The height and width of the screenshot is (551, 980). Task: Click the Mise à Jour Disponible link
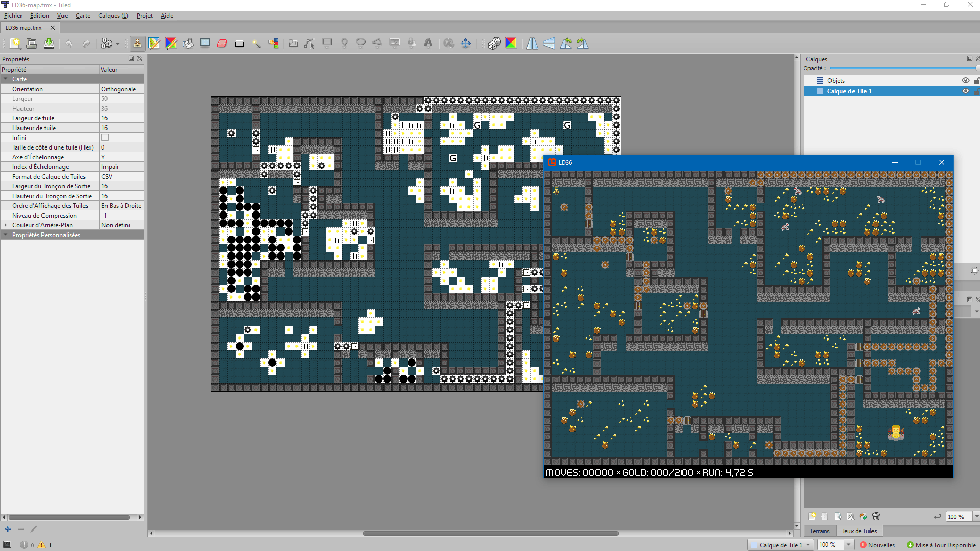point(941,545)
